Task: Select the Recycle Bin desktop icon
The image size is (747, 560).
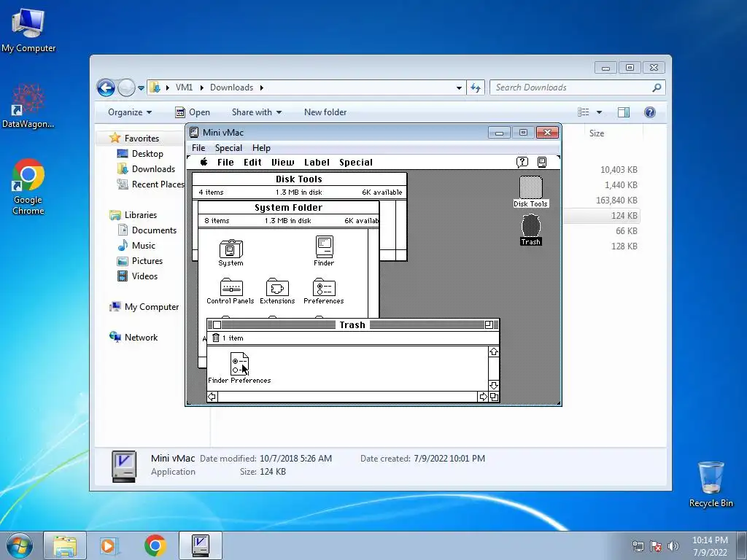Action: [x=711, y=484]
